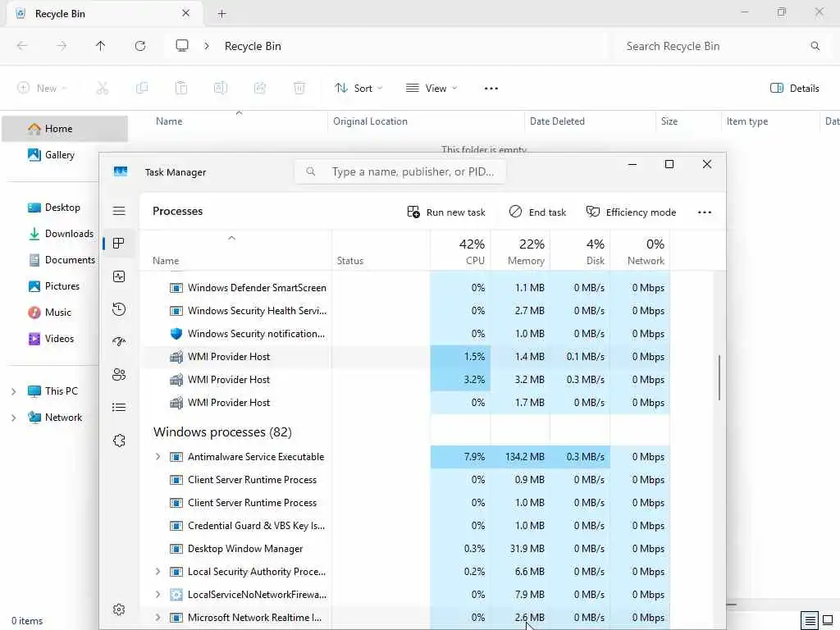
Task: Select Windows Defender SmartScreen process
Action: click(x=404, y=288)
